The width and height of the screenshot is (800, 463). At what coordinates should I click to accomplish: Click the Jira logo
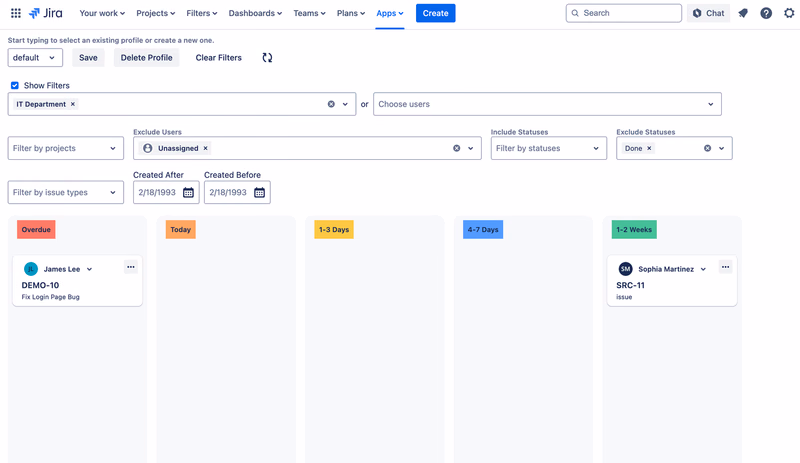click(45, 13)
